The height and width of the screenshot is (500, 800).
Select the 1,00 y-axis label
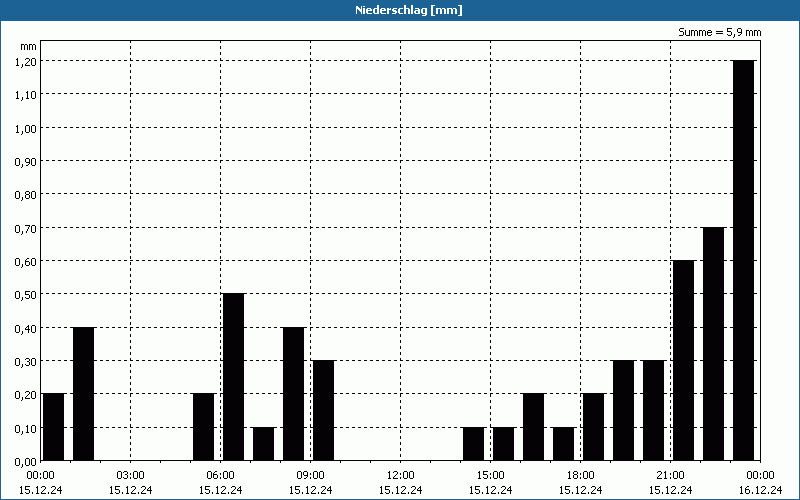(25, 128)
